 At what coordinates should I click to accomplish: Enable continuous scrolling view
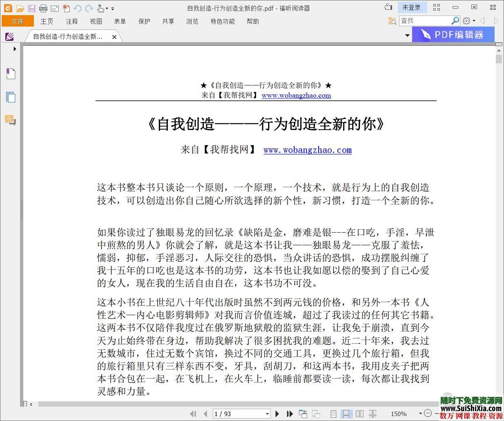(x=347, y=414)
